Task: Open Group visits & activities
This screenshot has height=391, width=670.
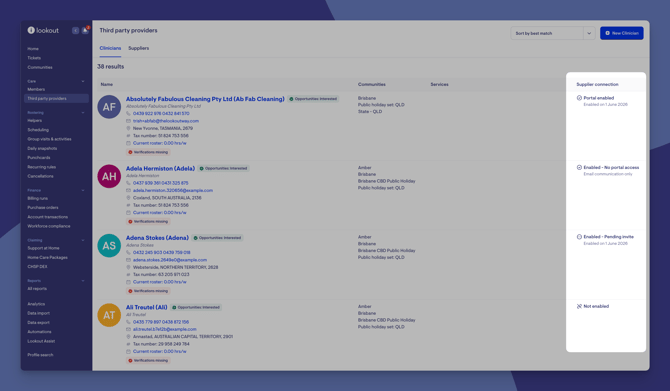Action: click(x=49, y=139)
